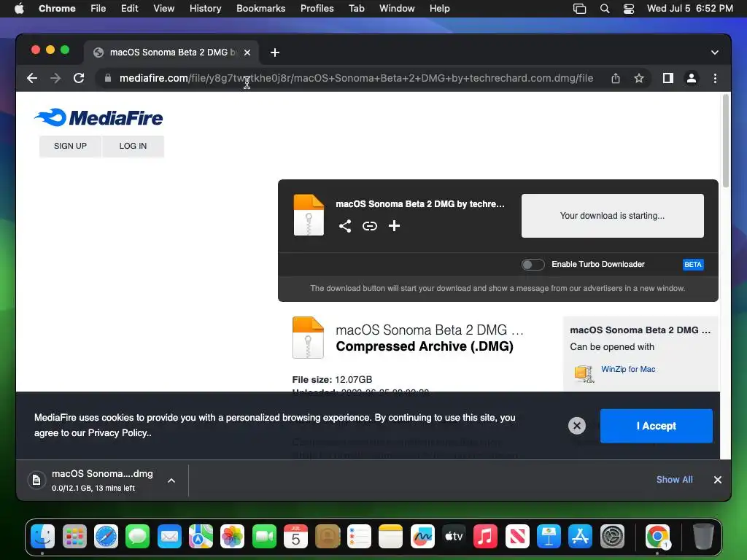
Task: Open Freeform from the Dock
Action: point(422,537)
